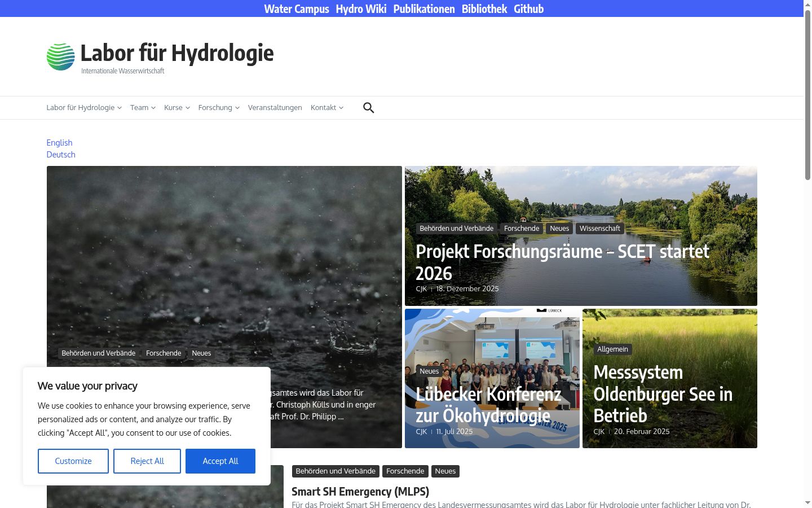Click Neues tag on the large rain photo card
812x508 pixels.
pyautogui.click(x=201, y=353)
